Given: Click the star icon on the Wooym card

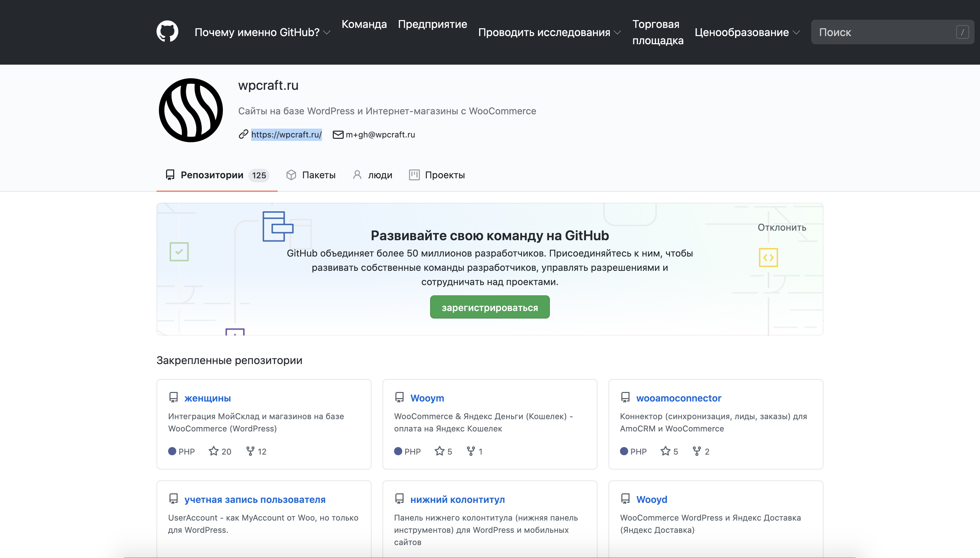Looking at the screenshot, I should click(440, 451).
